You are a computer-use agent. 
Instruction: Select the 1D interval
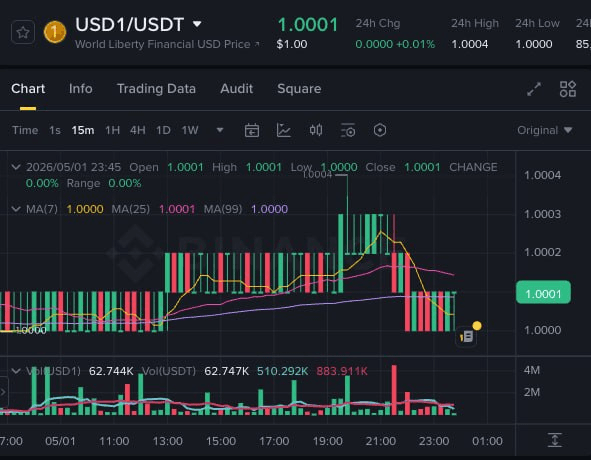(x=163, y=130)
